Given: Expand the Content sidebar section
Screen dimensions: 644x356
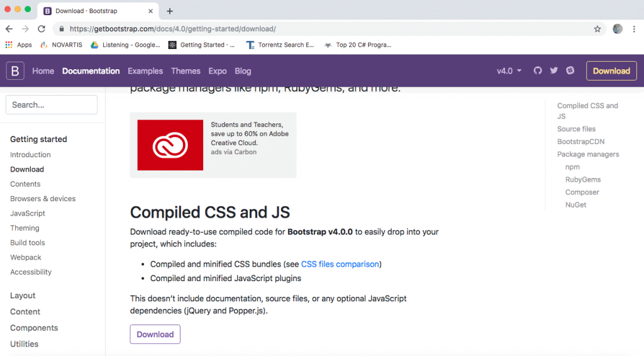Looking at the screenshot, I should click(x=25, y=311).
